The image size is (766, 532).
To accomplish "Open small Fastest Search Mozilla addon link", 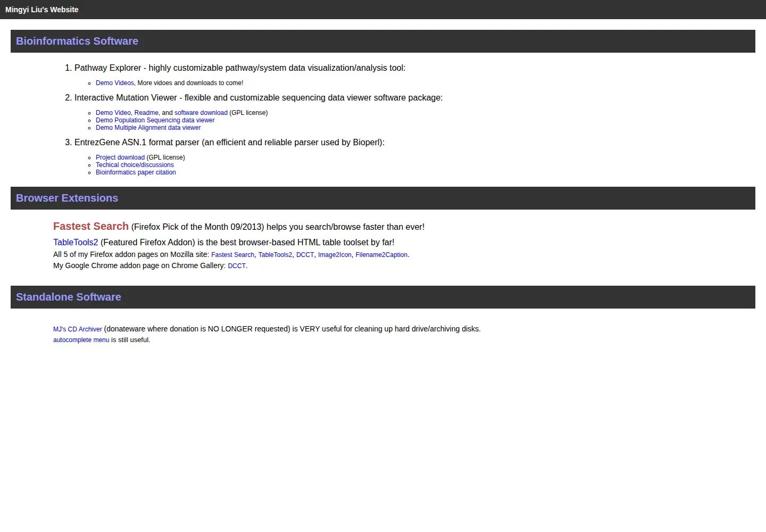I will point(232,255).
